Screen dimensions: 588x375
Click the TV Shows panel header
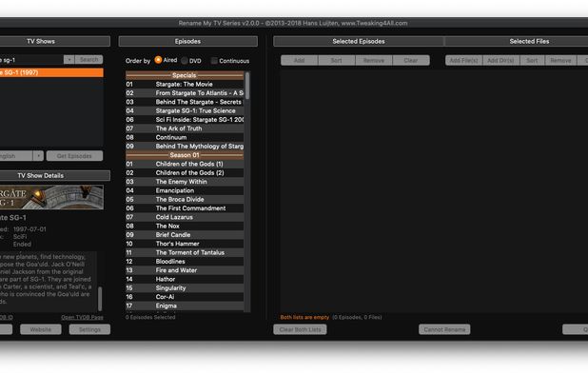point(55,41)
